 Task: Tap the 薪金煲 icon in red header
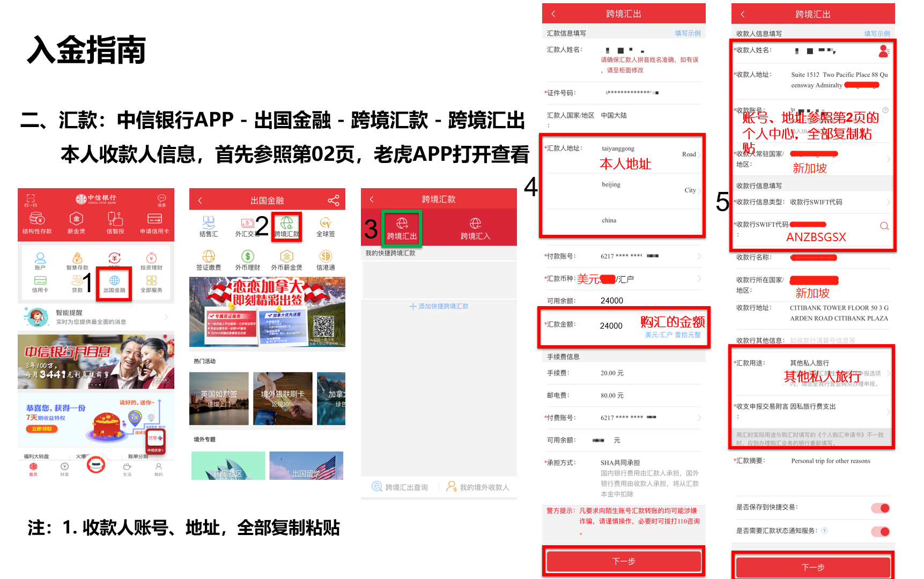[76, 223]
